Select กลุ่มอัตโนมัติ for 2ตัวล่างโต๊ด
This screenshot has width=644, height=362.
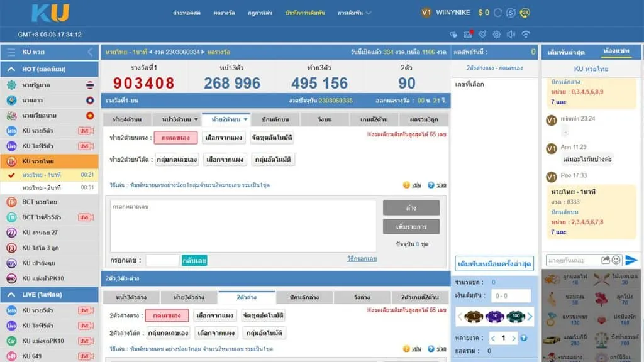pos(264,333)
